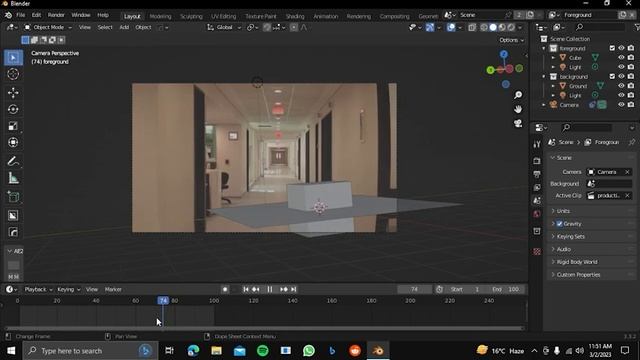Open the Render menu
Image resolution: width=640 pixels, height=360 pixels.
[56, 15]
